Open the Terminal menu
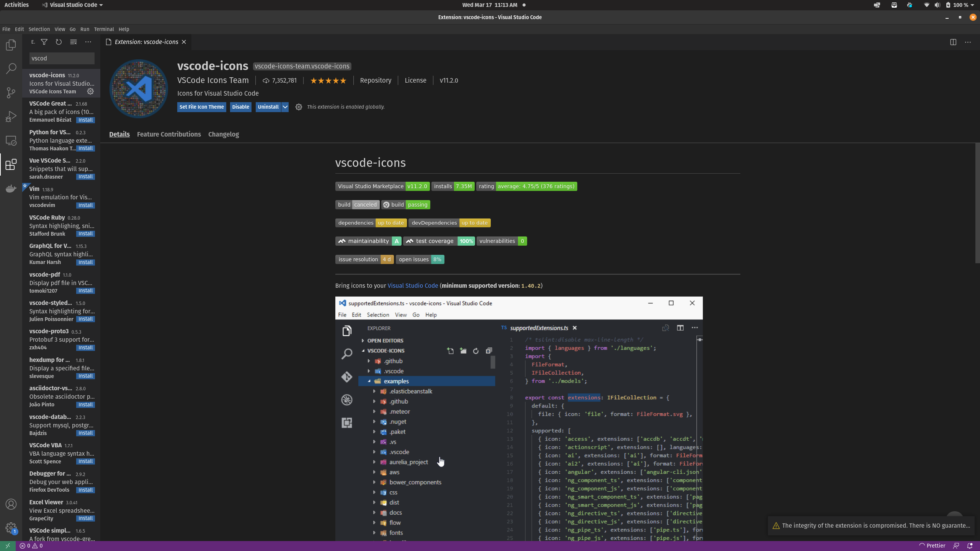The width and height of the screenshot is (980, 551). click(x=104, y=29)
